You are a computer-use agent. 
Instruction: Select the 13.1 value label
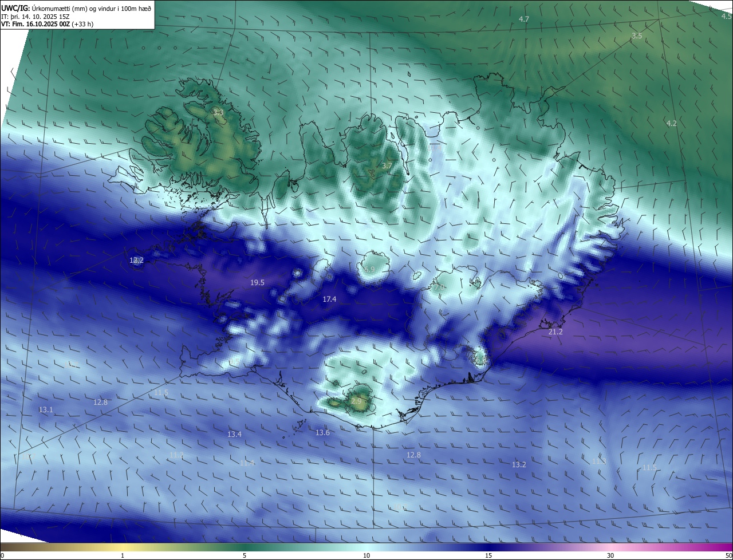click(x=46, y=410)
